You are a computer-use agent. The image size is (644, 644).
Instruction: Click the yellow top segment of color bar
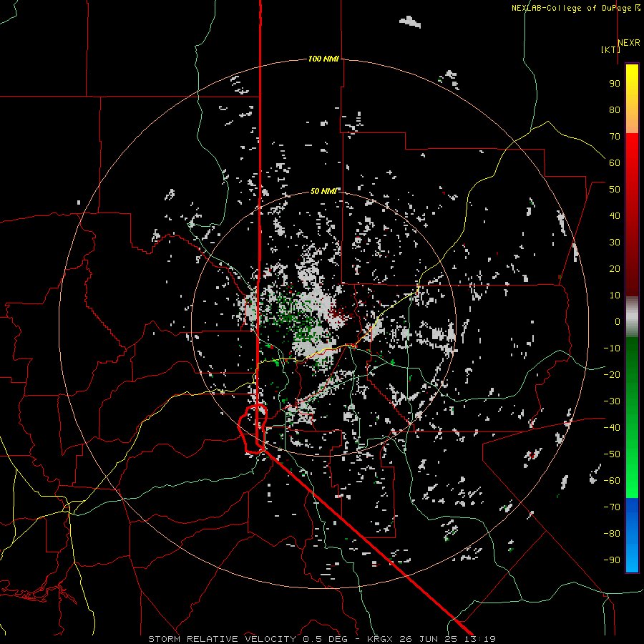tap(632, 99)
